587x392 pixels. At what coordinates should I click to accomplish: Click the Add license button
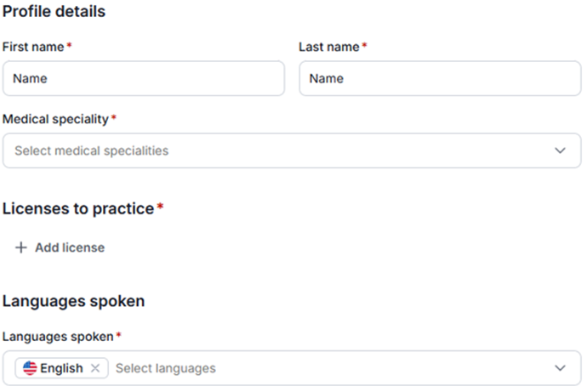69,247
